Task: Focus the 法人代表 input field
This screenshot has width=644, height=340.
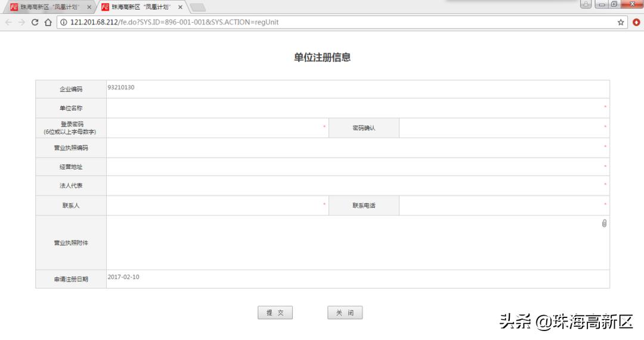Action: point(358,186)
